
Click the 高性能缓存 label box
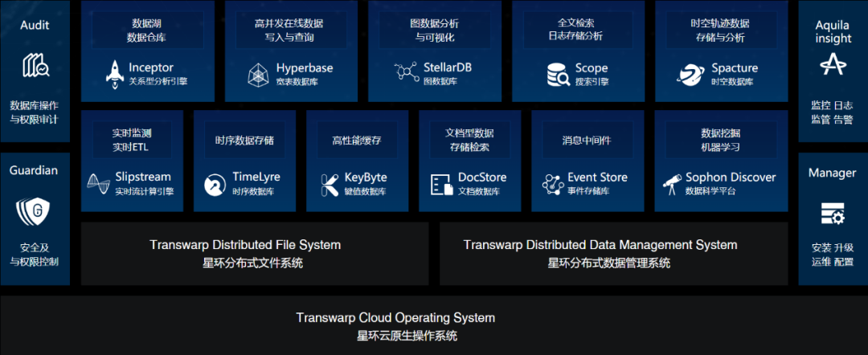(357, 140)
